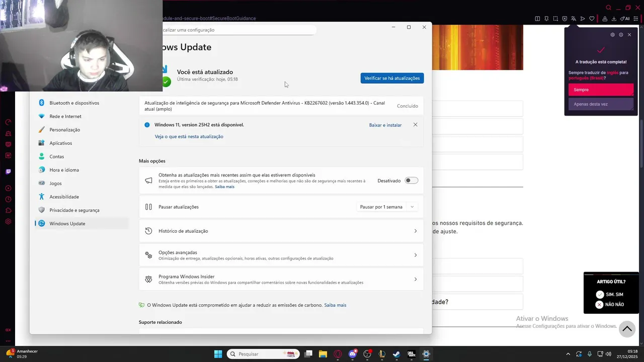This screenshot has height=362, width=644.
Task: Click Saiba mais about carbon emissions
Action: point(335,305)
